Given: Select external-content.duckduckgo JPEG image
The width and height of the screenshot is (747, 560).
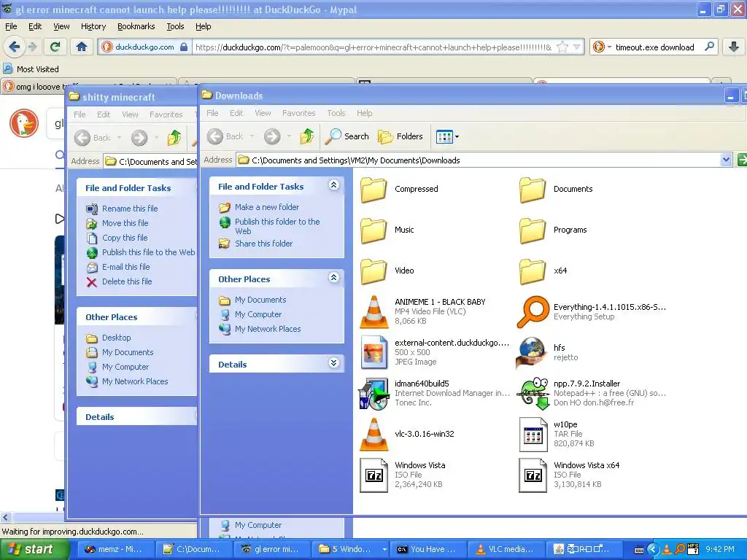Looking at the screenshot, I should click(435, 352).
